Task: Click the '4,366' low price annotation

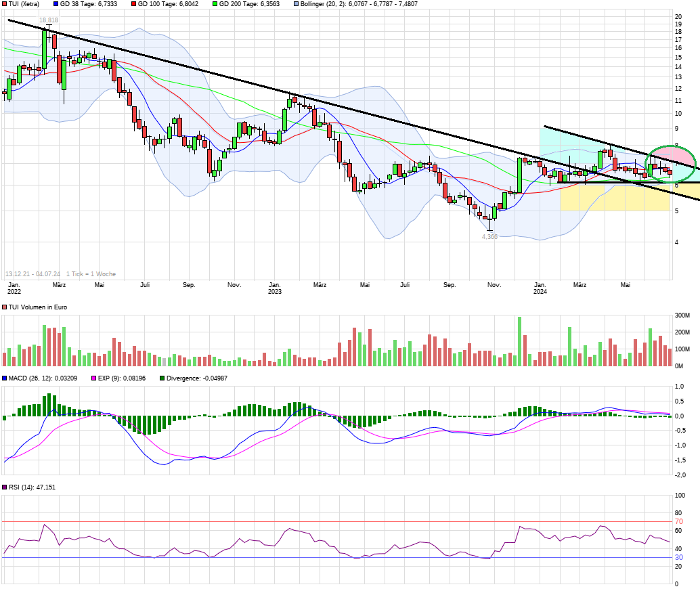Action: 489,236
